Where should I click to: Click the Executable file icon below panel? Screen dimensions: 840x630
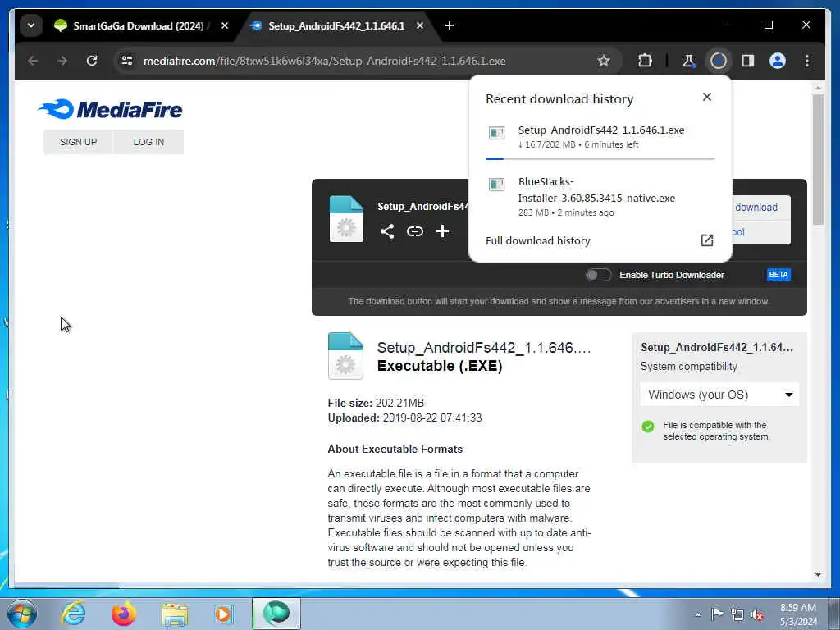[345, 356]
